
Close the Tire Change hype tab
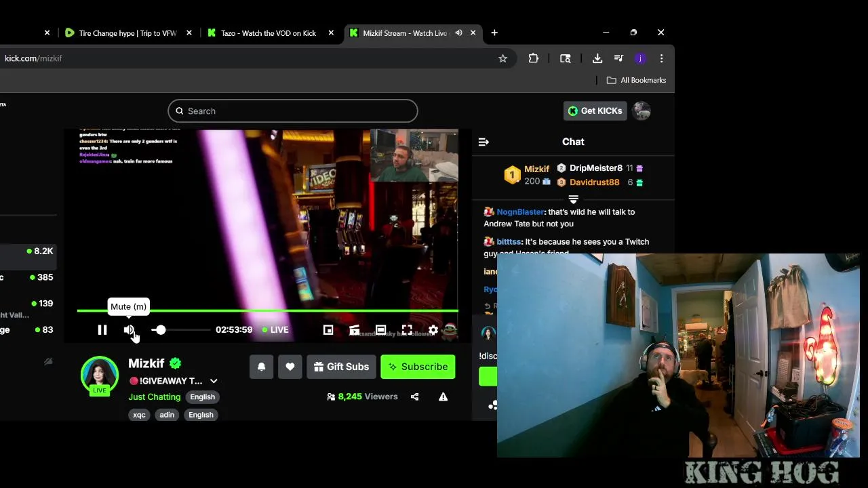coord(189,33)
